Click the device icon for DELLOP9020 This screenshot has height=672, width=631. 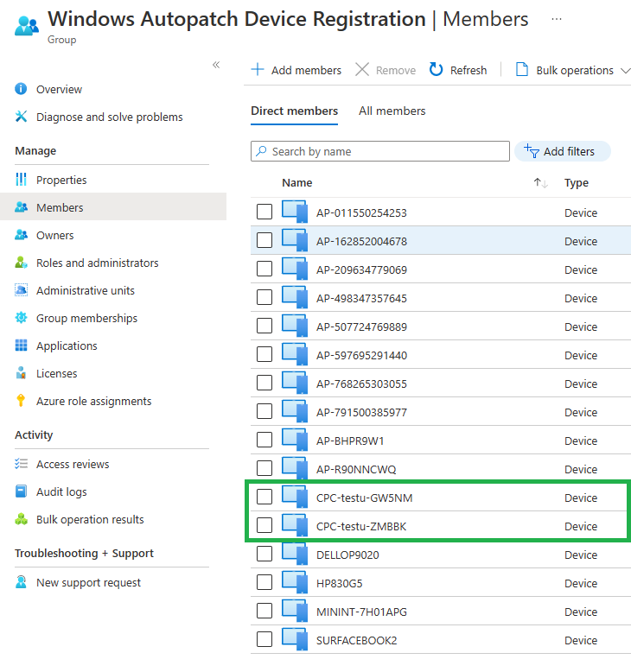[x=295, y=554]
